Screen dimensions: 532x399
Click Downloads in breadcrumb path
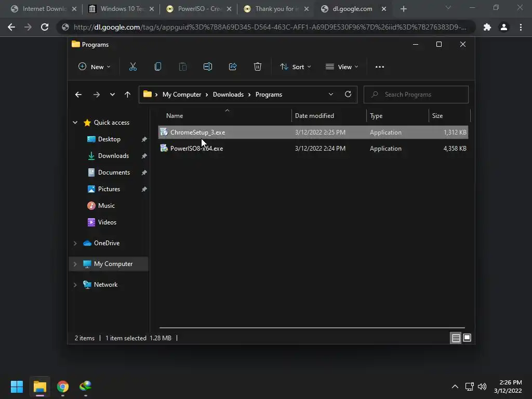coord(229,95)
